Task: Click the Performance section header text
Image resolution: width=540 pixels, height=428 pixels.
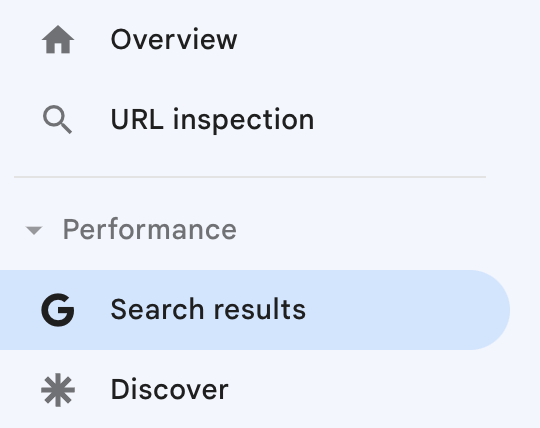Action: click(149, 230)
